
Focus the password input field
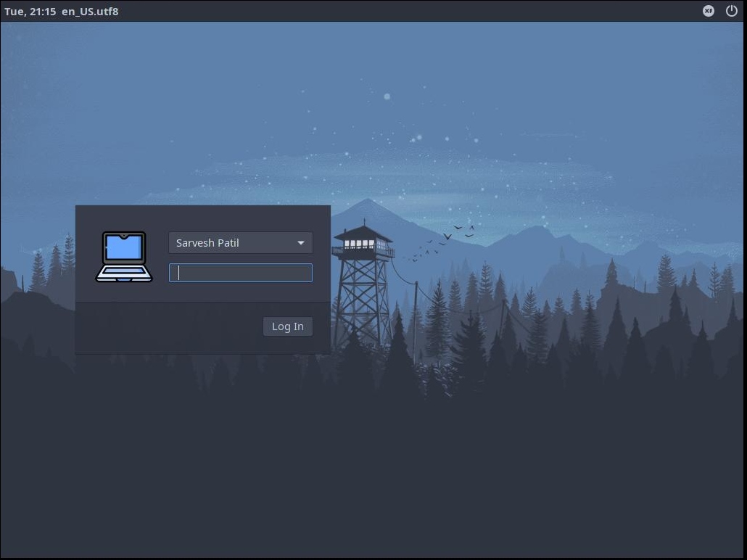(241, 273)
